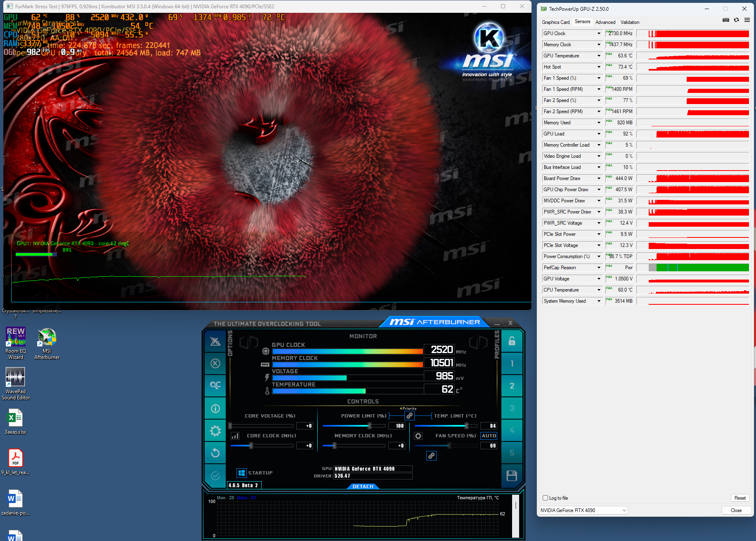Reset Afterburner settings with the circular arrow
Screen dimensions: 756x541
(215, 453)
